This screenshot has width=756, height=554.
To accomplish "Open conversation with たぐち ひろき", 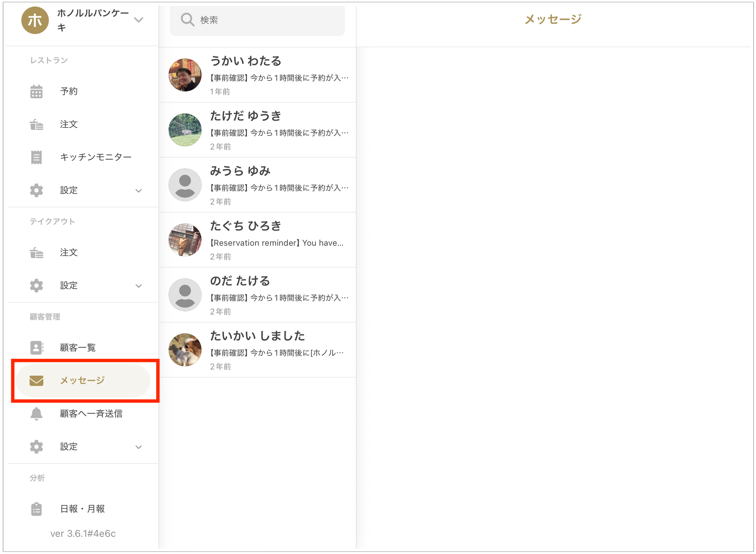I will click(258, 240).
